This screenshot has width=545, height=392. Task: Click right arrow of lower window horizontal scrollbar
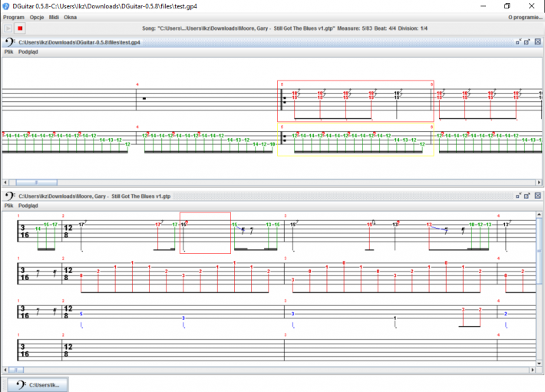tap(533, 370)
